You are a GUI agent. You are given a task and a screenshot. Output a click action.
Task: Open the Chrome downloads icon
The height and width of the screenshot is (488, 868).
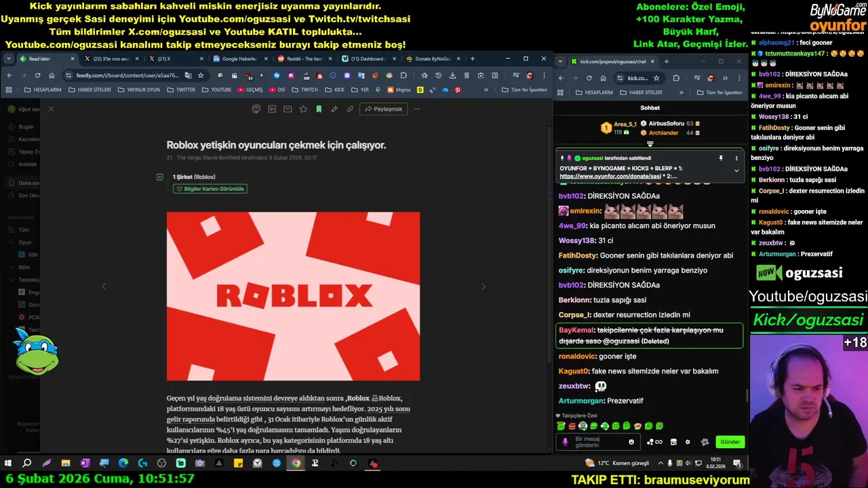[x=452, y=75]
